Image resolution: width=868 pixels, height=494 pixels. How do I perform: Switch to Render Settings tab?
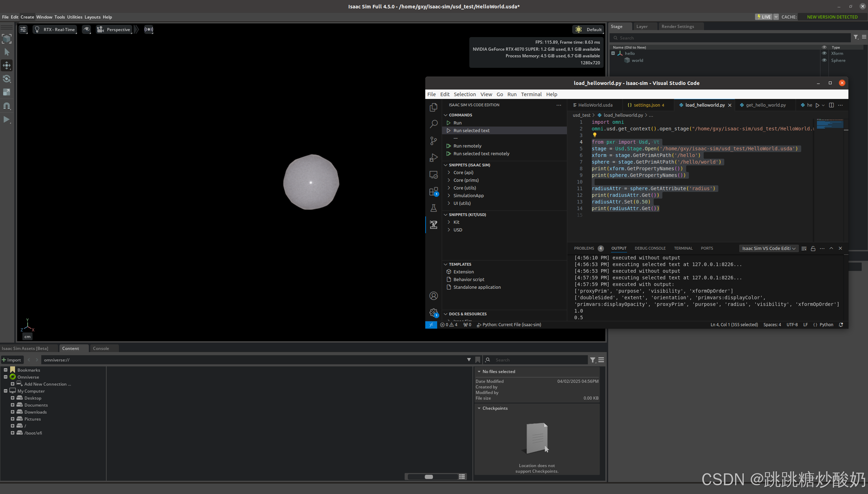click(x=677, y=27)
